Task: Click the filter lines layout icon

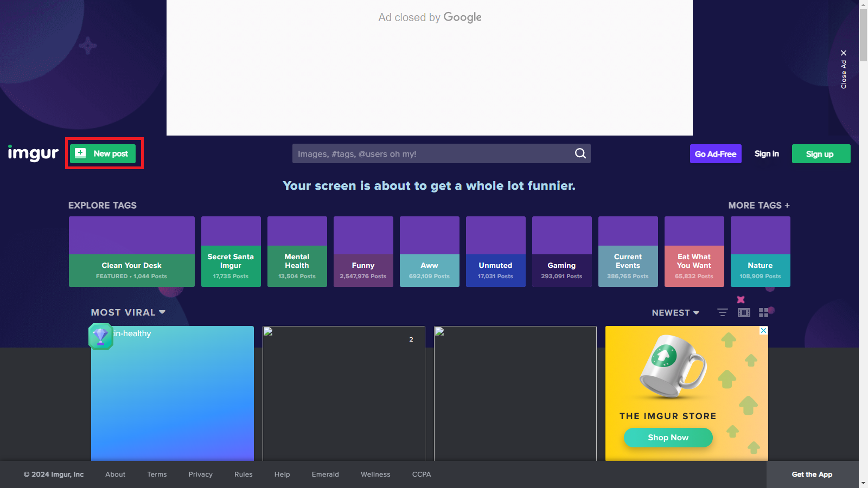Action: tap(723, 312)
